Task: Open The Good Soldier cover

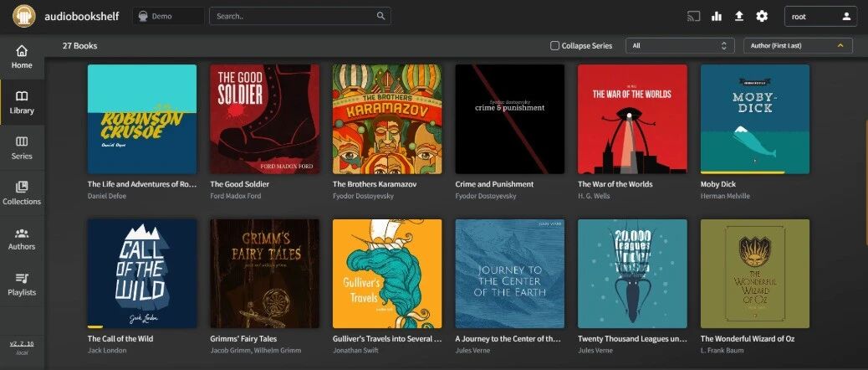Action: (x=264, y=119)
